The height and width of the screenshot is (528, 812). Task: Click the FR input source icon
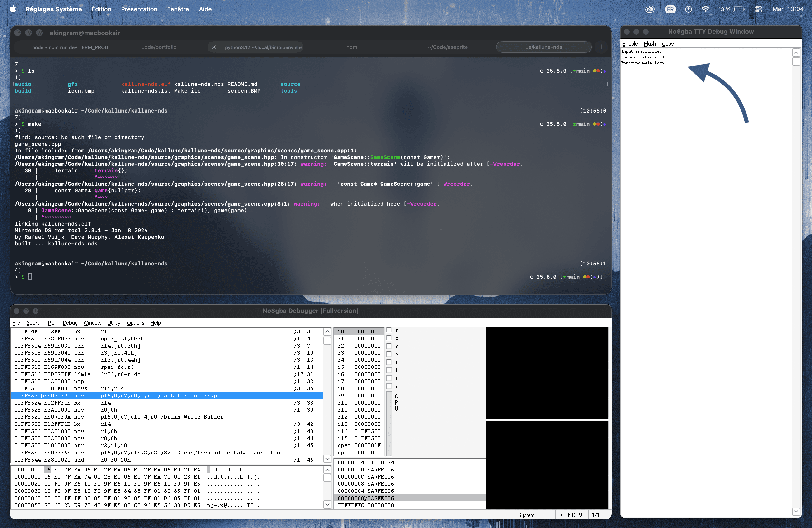(670, 9)
